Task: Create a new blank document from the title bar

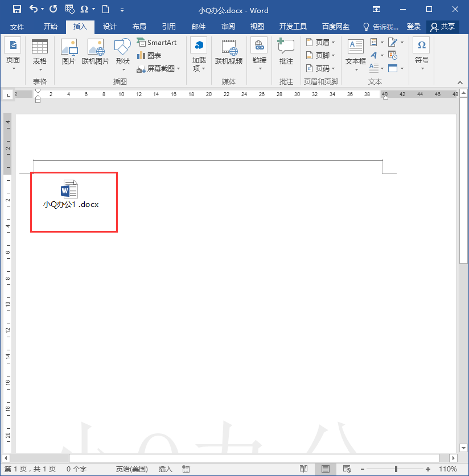Action: click(x=105, y=9)
